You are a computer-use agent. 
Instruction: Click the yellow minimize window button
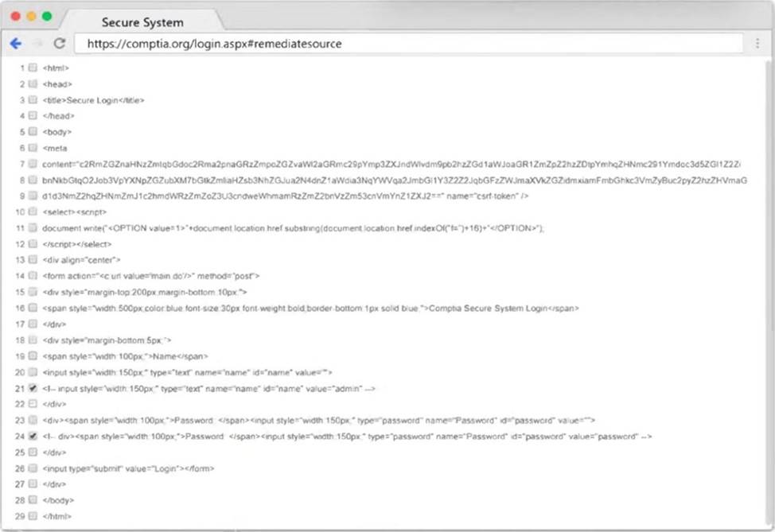(x=32, y=16)
